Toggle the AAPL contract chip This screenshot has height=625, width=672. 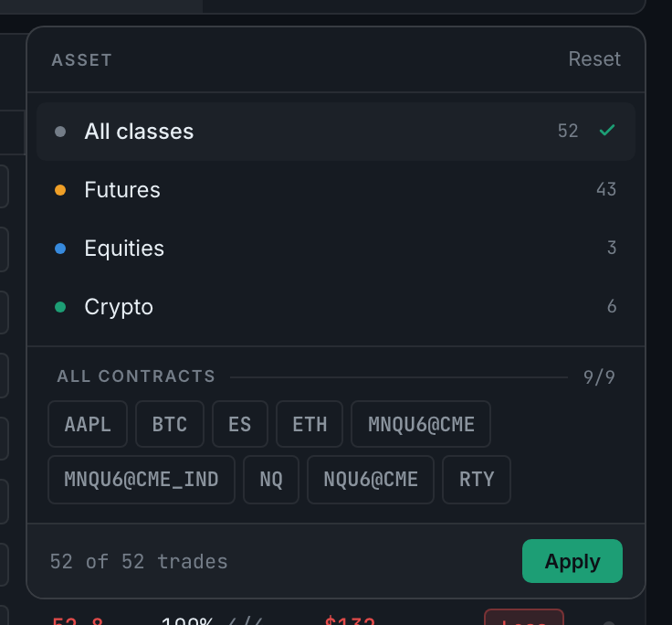coord(88,424)
